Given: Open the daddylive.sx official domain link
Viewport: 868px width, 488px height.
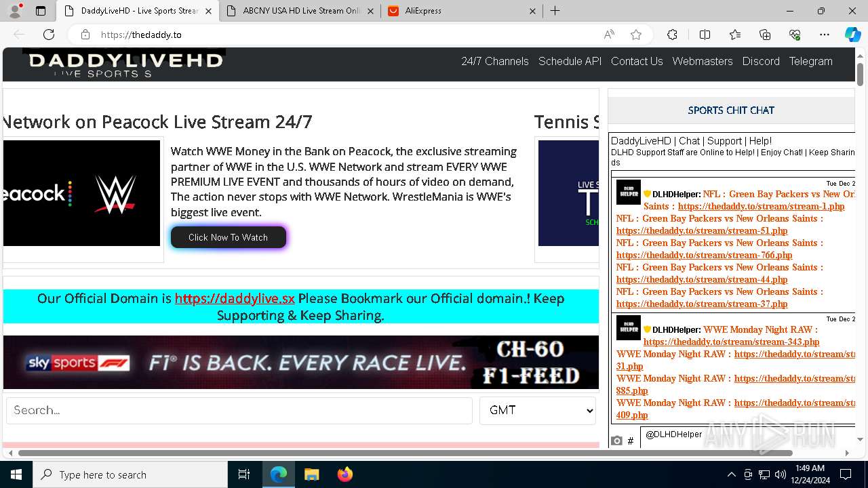Looking at the screenshot, I should [x=235, y=298].
